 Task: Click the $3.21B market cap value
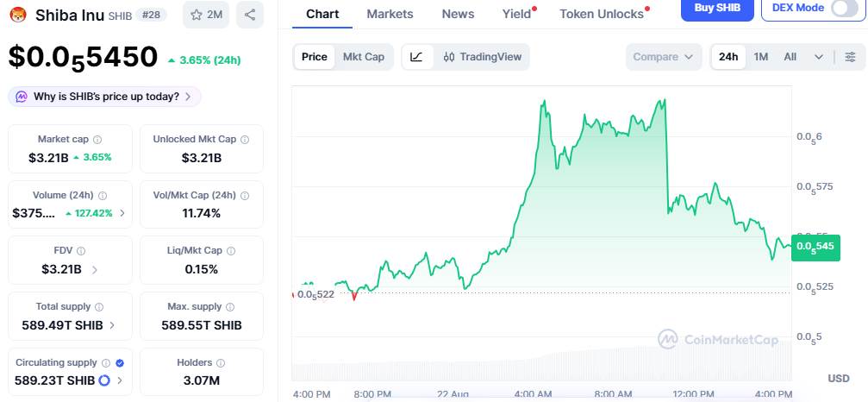(x=49, y=158)
